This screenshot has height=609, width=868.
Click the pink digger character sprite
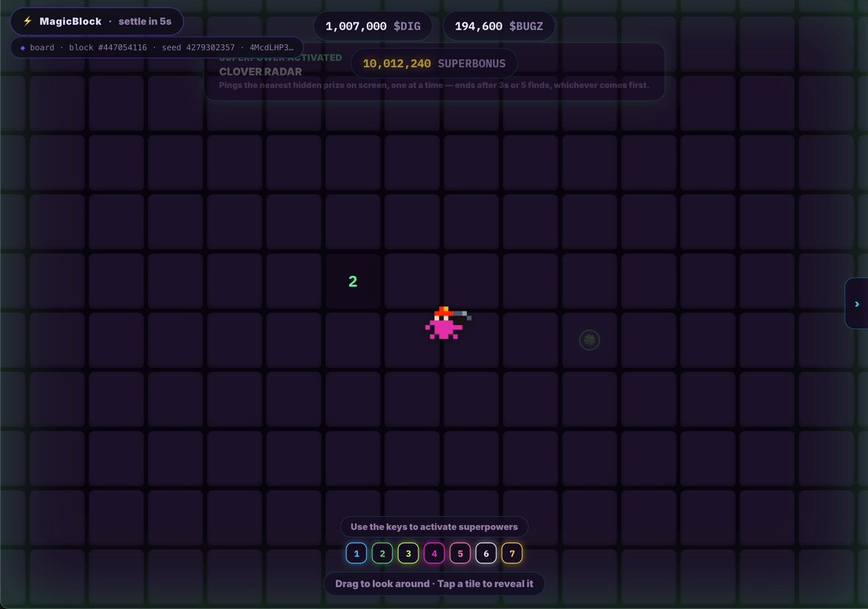[x=447, y=323]
